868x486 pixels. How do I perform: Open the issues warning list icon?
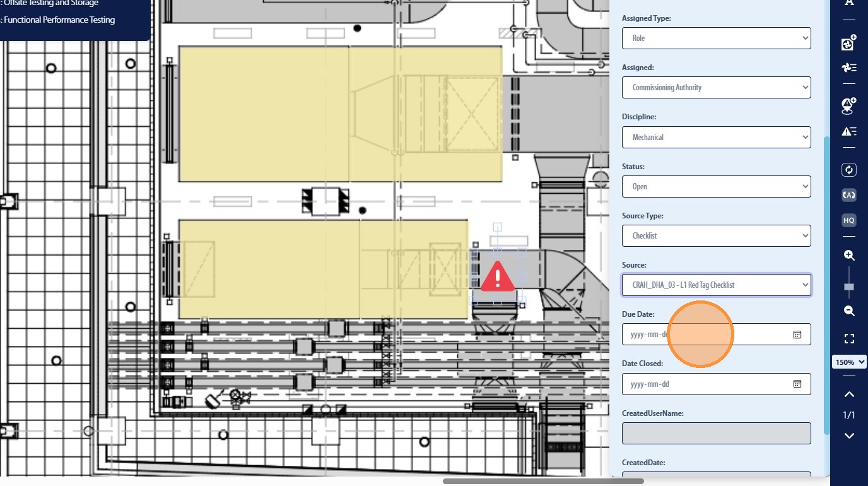click(x=849, y=131)
